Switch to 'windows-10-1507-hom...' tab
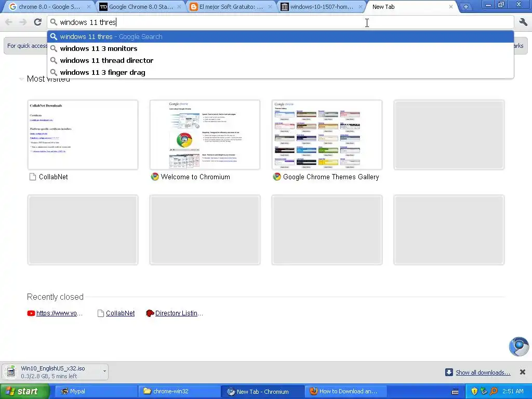 (322, 7)
